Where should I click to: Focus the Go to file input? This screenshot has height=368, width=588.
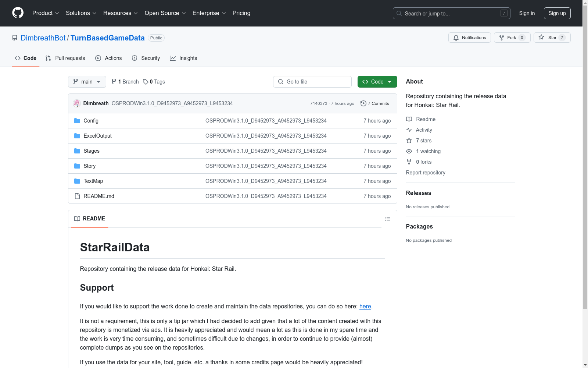pos(312,82)
